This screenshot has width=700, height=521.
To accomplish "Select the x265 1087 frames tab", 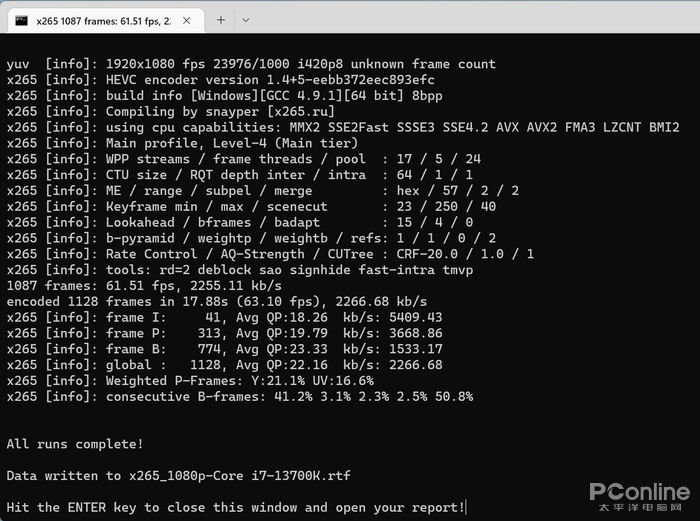I will (x=100, y=19).
